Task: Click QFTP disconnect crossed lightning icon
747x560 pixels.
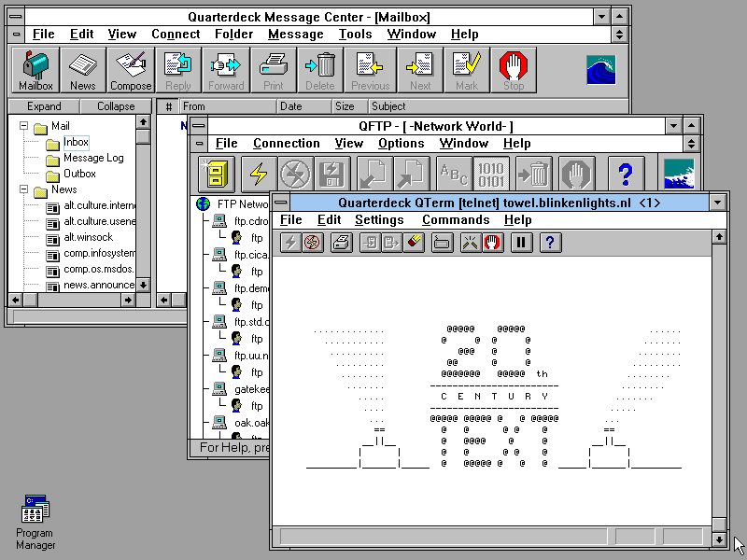Action: (x=295, y=174)
